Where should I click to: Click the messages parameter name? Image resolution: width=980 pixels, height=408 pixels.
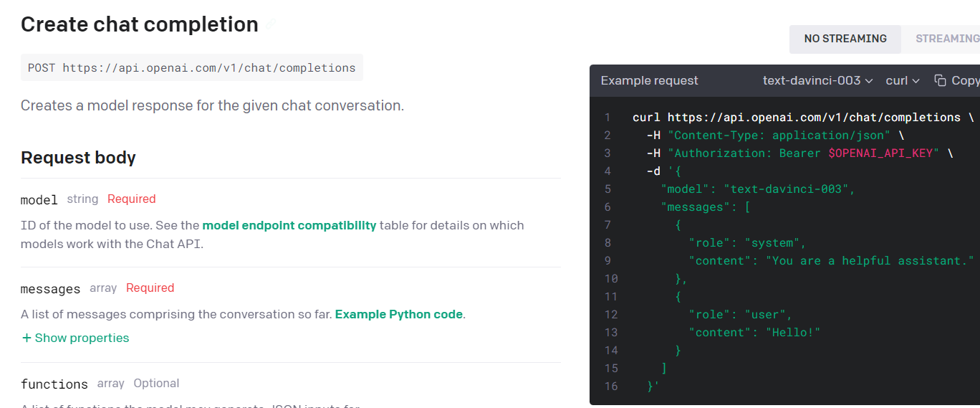[x=50, y=288]
